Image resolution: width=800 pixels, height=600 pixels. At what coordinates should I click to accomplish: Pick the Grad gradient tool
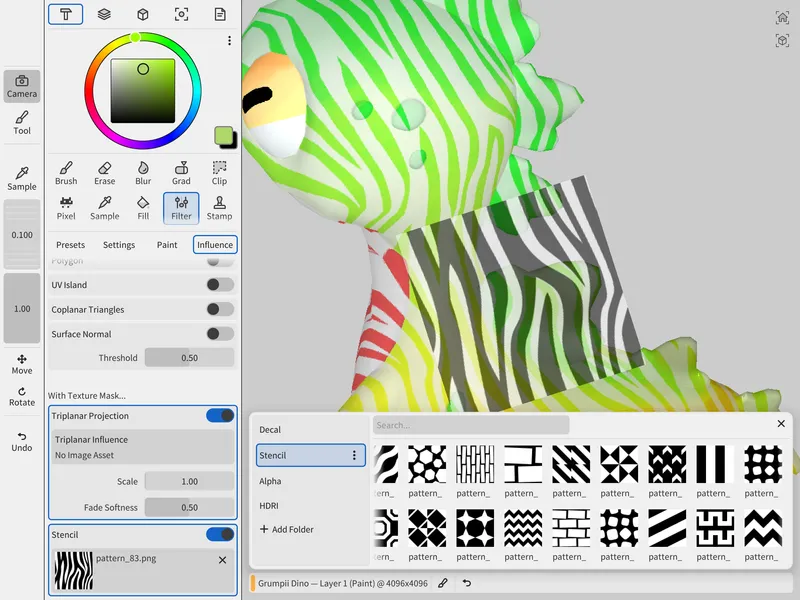(x=181, y=173)
